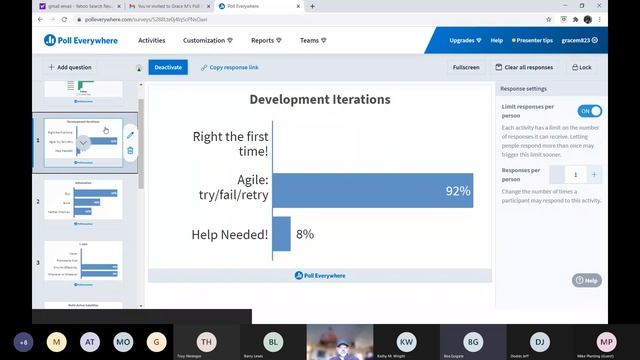
Task: Click Copy response link
Action: [230, 67]
